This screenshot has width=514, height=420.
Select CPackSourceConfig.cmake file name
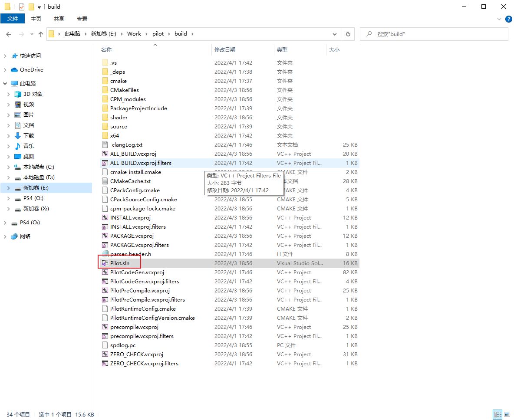click(144, 199)
